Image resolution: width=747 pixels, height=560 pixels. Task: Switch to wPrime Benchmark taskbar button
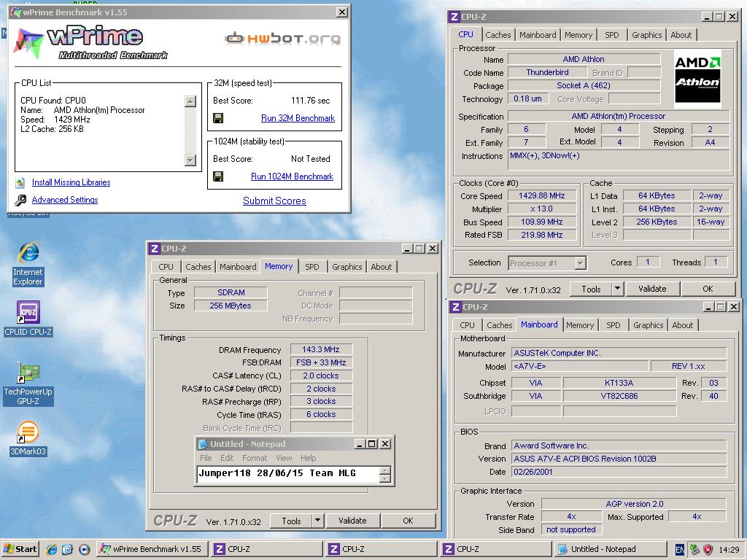[152, 549]
